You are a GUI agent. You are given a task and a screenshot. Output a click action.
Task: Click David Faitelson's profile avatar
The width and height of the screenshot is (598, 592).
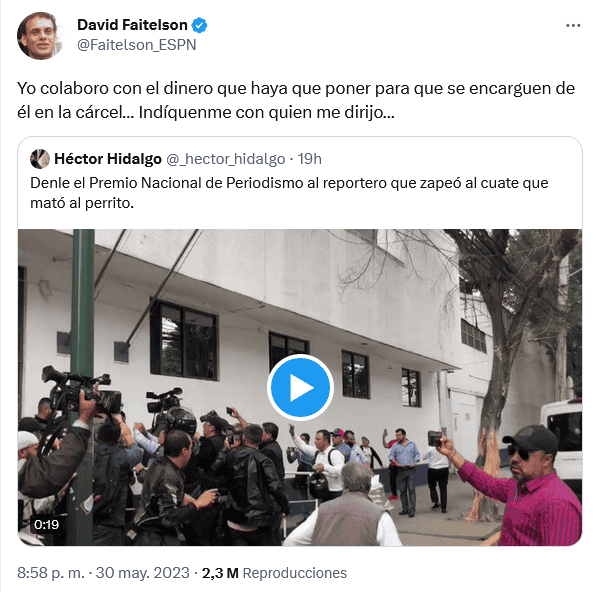point(40,35)
